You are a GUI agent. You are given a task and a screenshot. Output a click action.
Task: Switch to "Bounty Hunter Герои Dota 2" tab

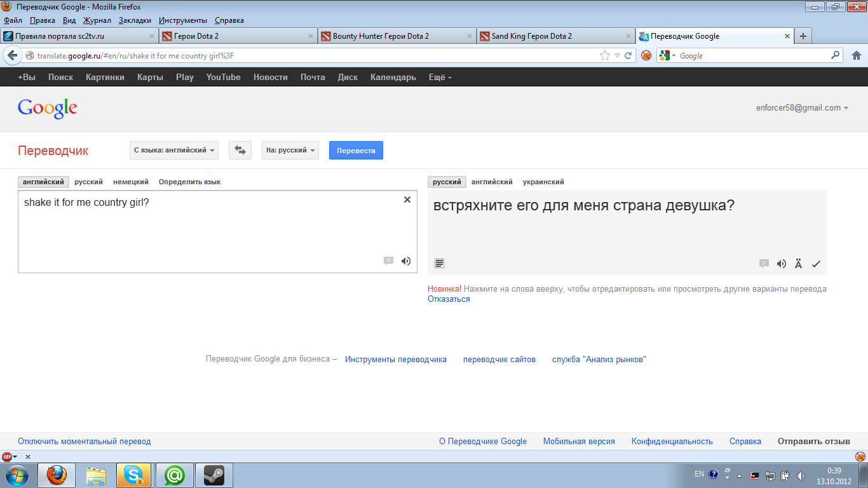(x=397, y=36)
